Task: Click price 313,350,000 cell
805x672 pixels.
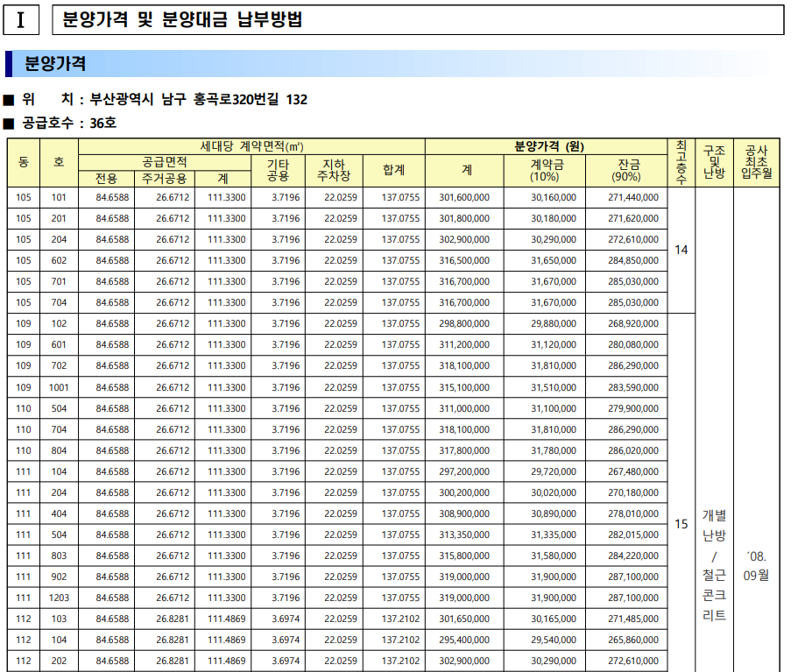Action: tap(464, 534)
